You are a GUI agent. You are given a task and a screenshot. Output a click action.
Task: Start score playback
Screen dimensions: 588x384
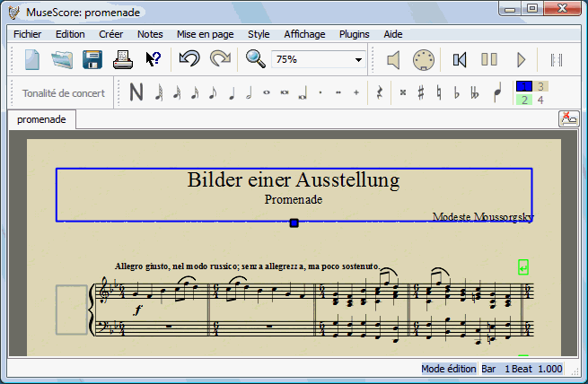[522, 59]
